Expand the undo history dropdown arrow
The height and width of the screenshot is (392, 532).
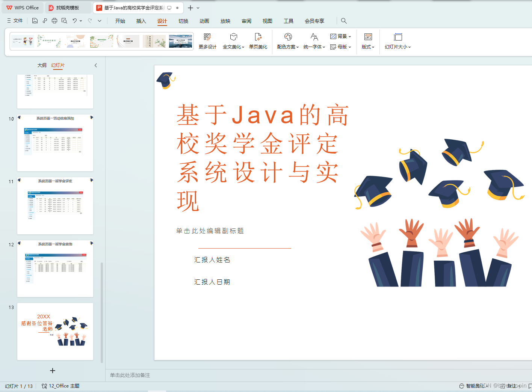tap(81, 21)
